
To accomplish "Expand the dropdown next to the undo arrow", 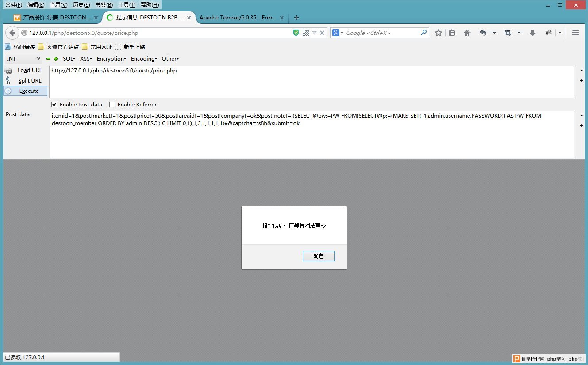I will point(494,33).
